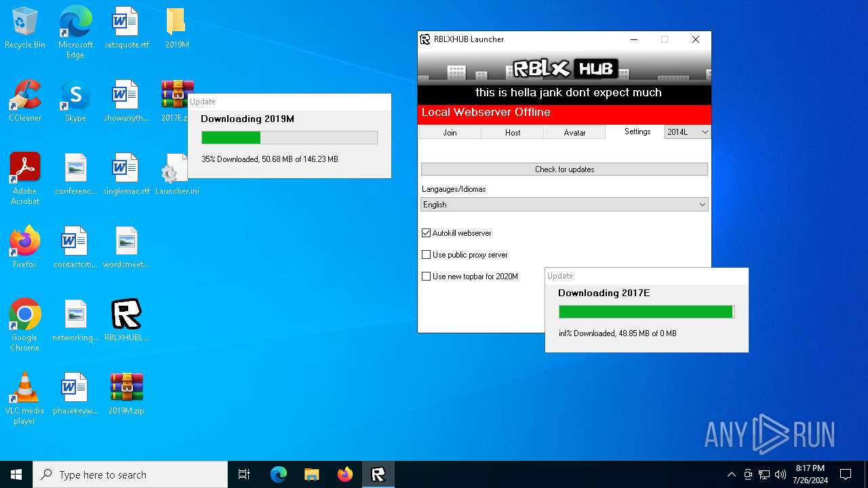Open Edge from the taskbar
The width and height of the screenshot is (868, 488).
[x=279, y=474]
